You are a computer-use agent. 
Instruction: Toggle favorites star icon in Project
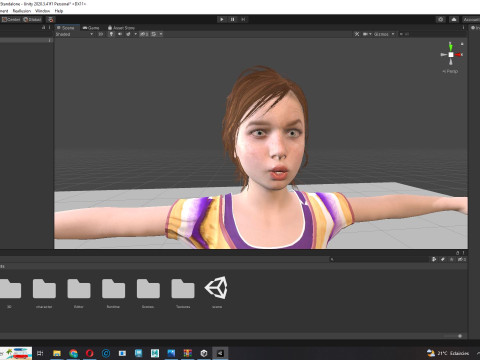click(452, 259)
